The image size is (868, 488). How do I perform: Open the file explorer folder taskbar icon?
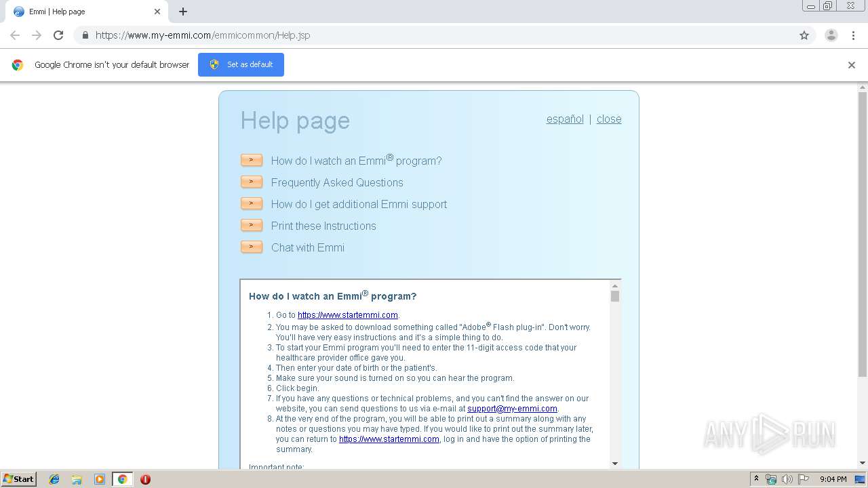point(77,479)
